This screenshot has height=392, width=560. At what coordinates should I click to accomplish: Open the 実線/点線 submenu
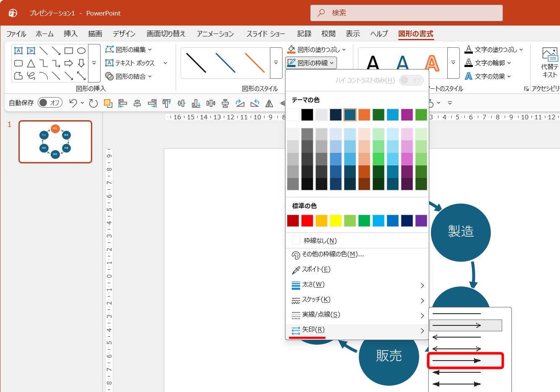pyautogui.click(x=357, y=315)
